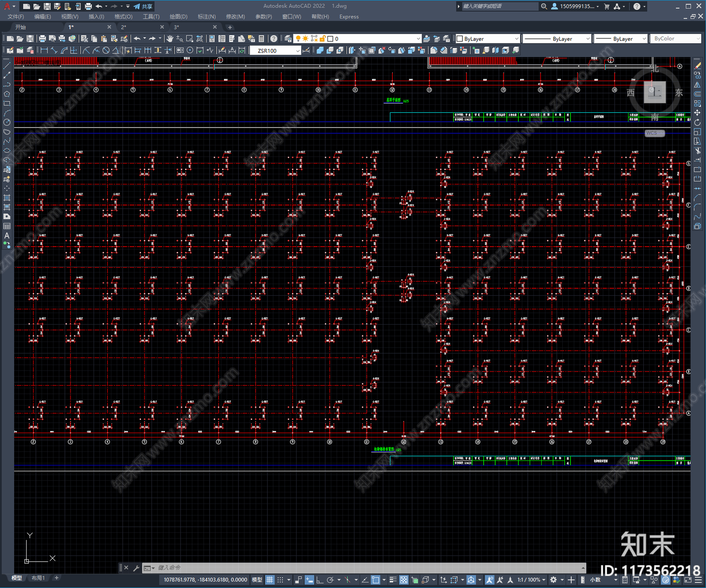
Task: Click the 共享 share button
Action: [143, 6]
